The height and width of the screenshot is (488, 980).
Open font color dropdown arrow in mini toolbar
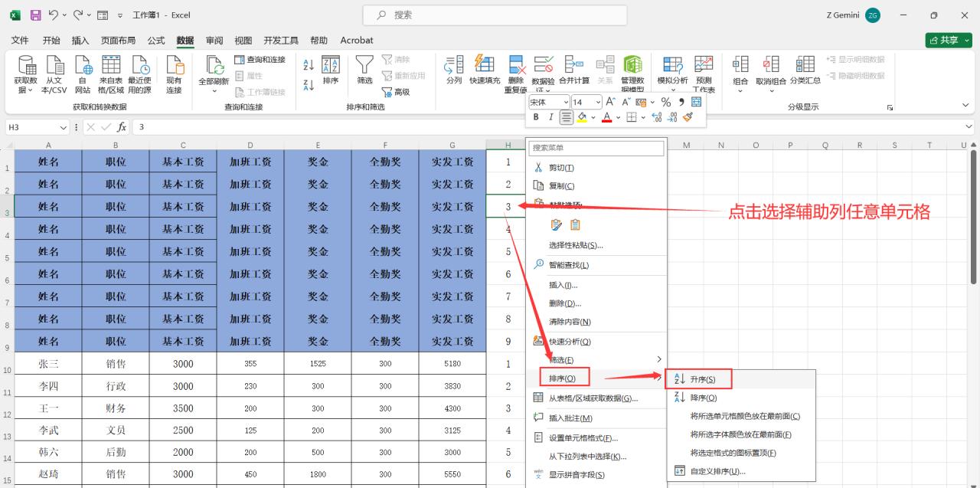point(617,117)
